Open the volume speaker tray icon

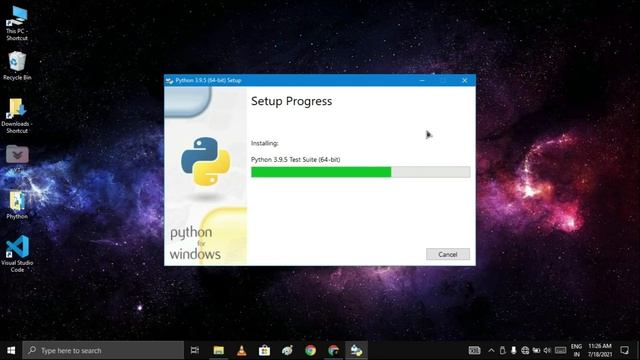tap(547, 351)
